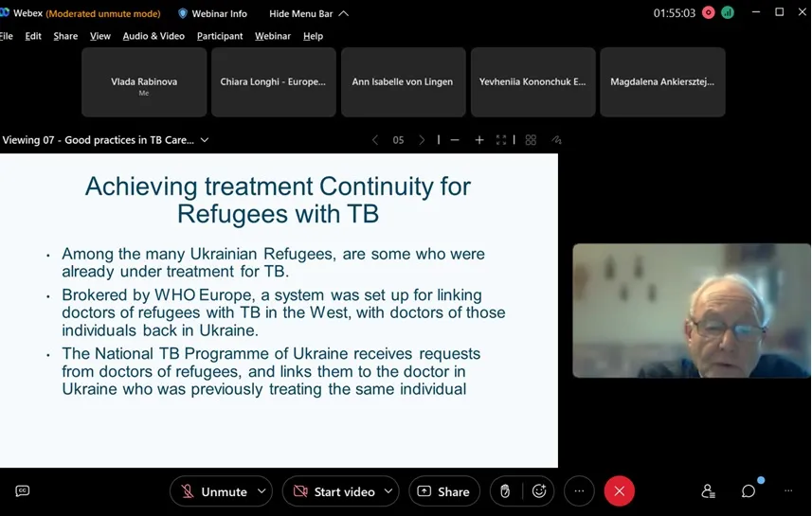Leave the webinar with red X
This screenshot has height=516, width=812.
[620, 491]
